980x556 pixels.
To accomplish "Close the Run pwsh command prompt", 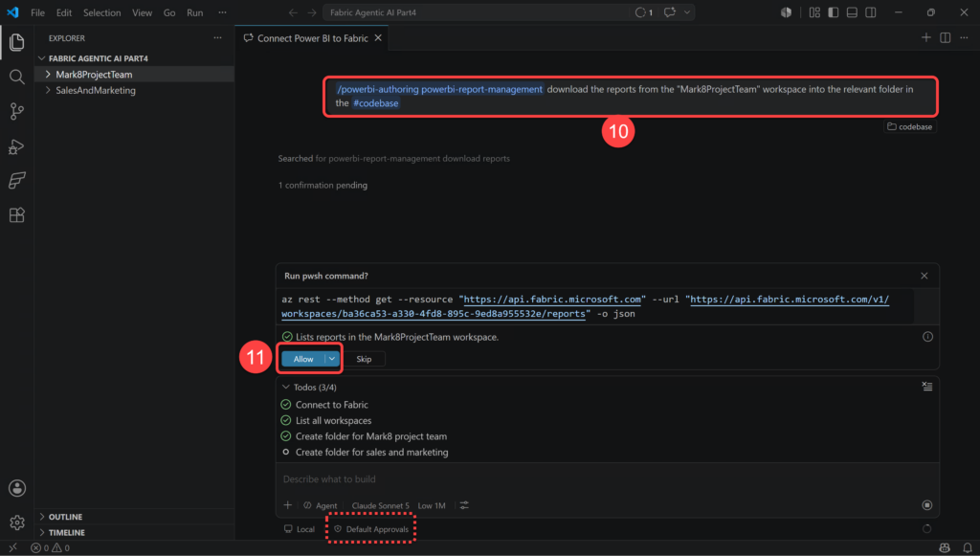I will coord(924,276).
